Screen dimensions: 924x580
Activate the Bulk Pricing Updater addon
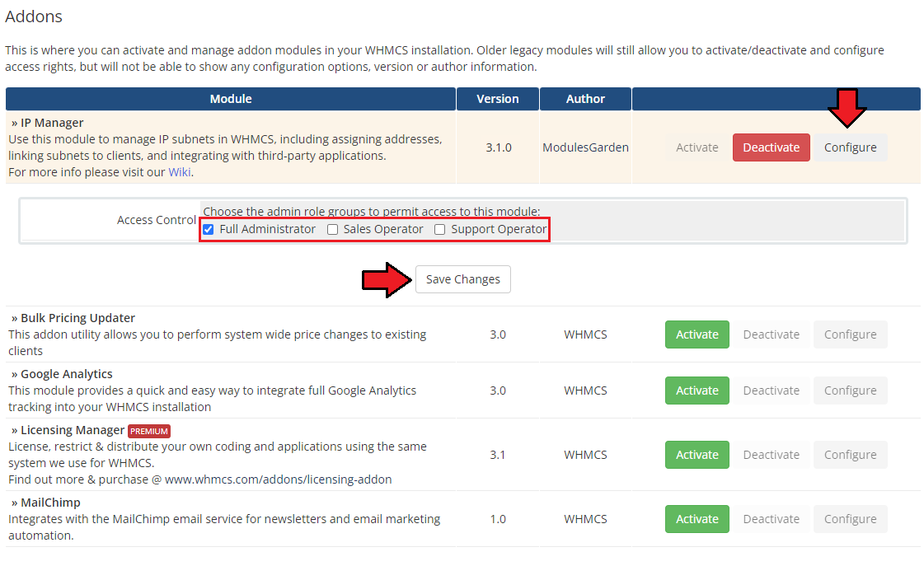(697, 334)
